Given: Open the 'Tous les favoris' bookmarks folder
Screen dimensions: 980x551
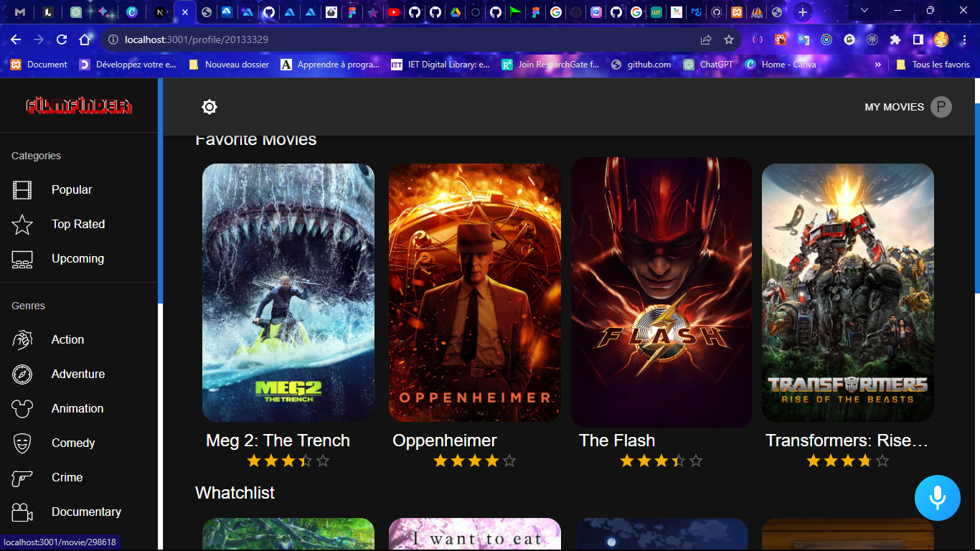Looking at the screenshot, I should 933,65.
